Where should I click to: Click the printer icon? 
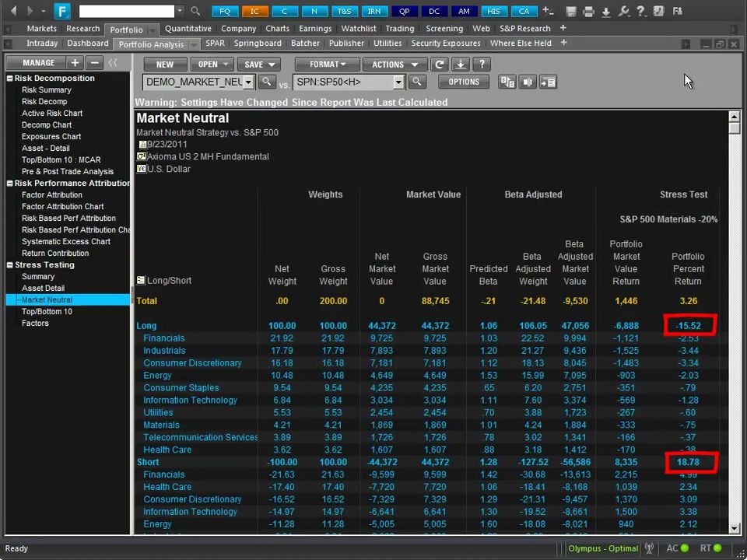coord(588,12)
